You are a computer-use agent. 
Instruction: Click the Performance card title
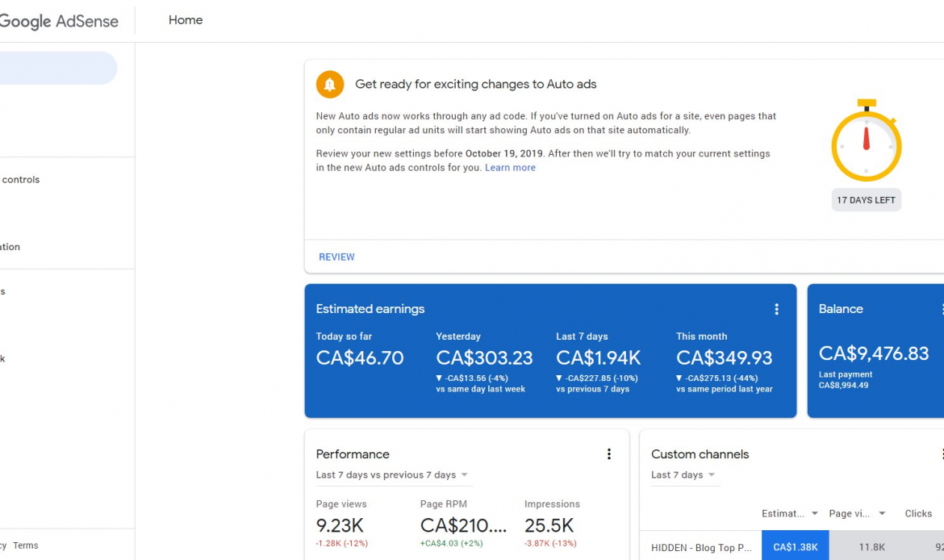tap(353, 454)
